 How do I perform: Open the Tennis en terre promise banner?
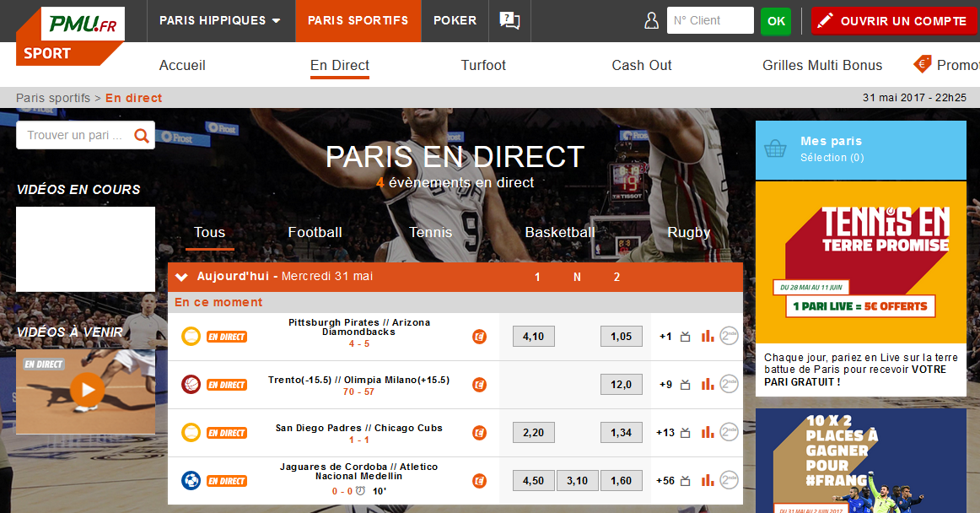[860, 262]
